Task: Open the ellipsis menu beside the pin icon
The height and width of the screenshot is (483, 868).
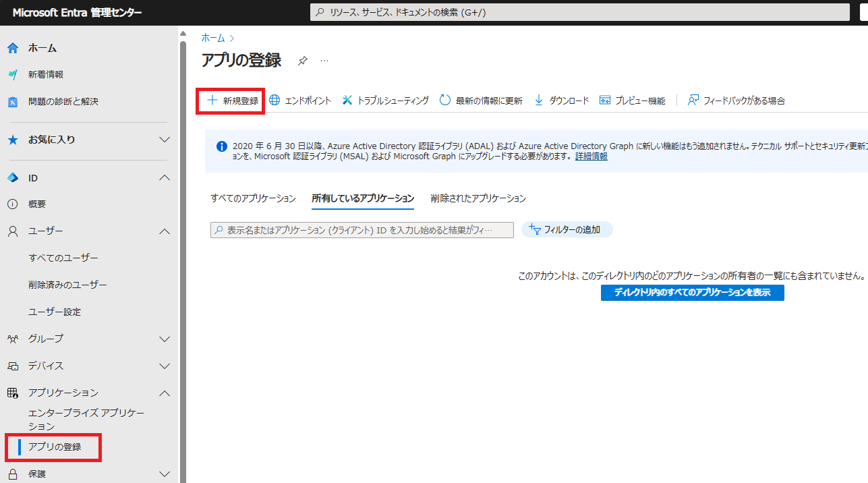Action: 324,61
